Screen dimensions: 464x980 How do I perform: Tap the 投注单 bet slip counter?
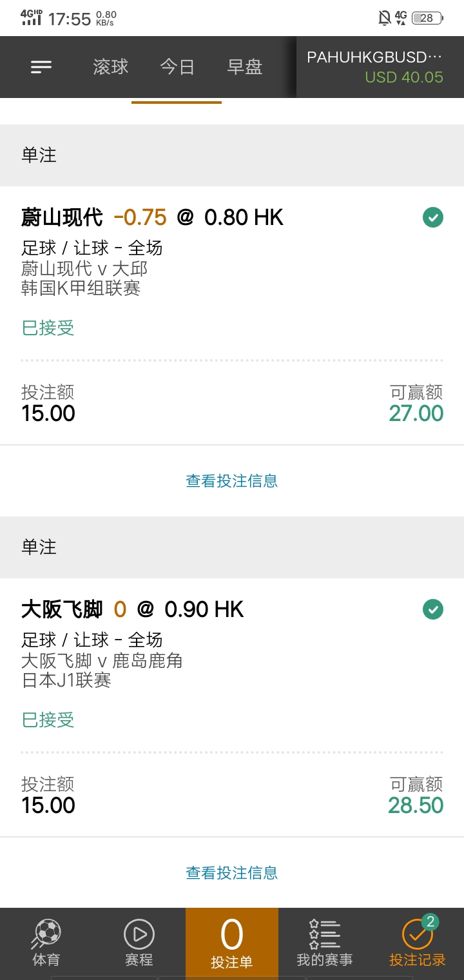tap(232, 943)
